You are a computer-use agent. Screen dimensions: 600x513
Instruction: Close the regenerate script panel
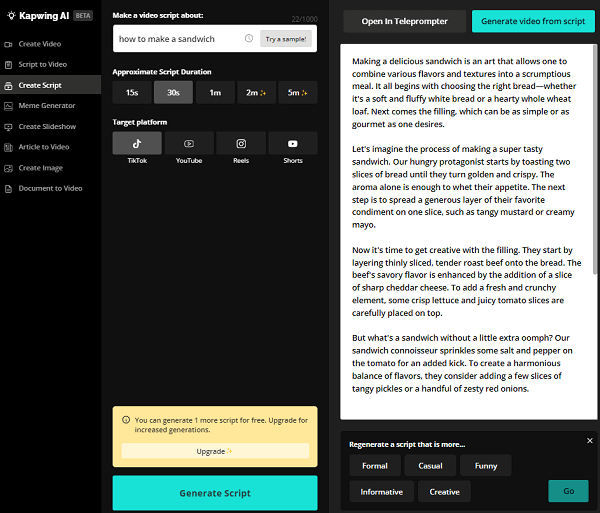click(x=590, y=441)
